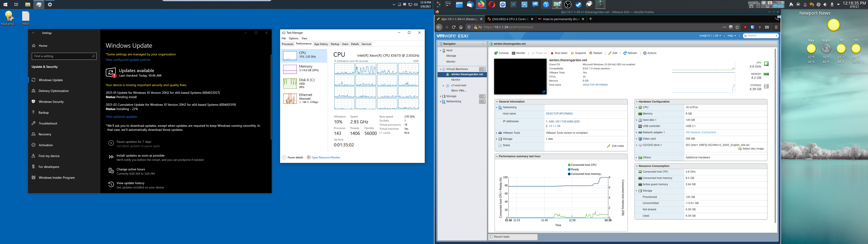The image size is (868, 244).
Task: Restart the winten virtual machine
Action: (x=596, y=53)
